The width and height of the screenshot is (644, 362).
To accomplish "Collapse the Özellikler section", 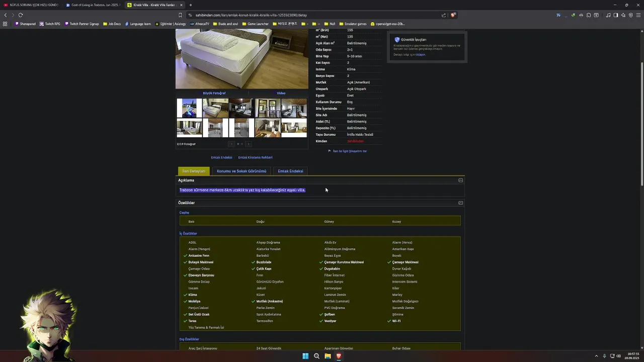I will pos(460,203).
